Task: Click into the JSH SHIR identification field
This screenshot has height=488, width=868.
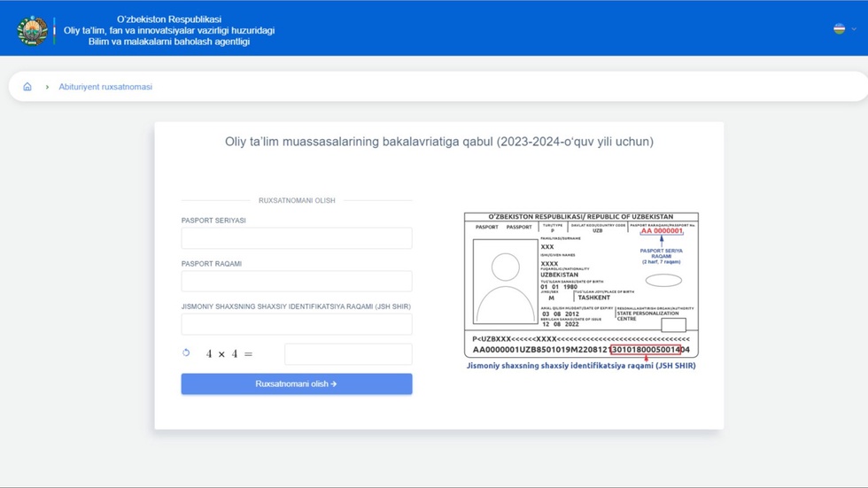Action: click(x=296, y=324)
